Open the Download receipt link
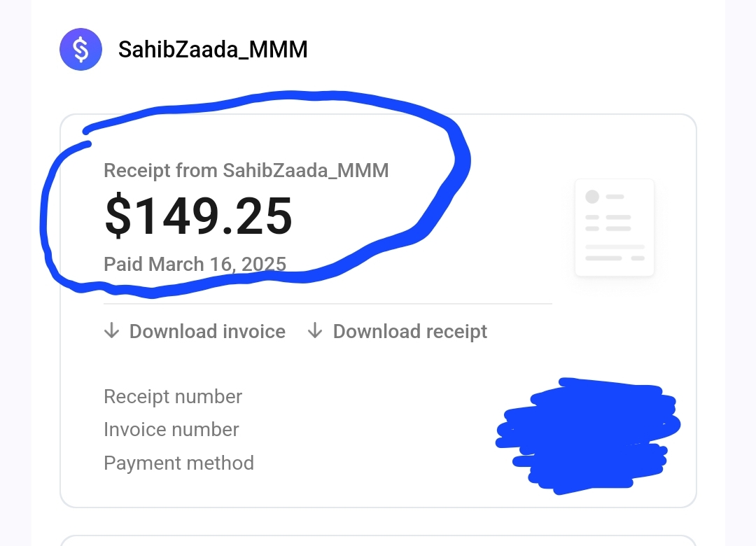 coord(398,331)
